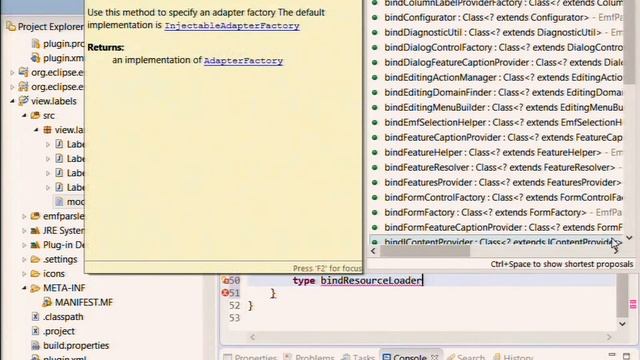The height and width of the screenshot is (360, 640).
Task: Open the AdapterFactory link under Returns
Action: (x=243, y=61)
